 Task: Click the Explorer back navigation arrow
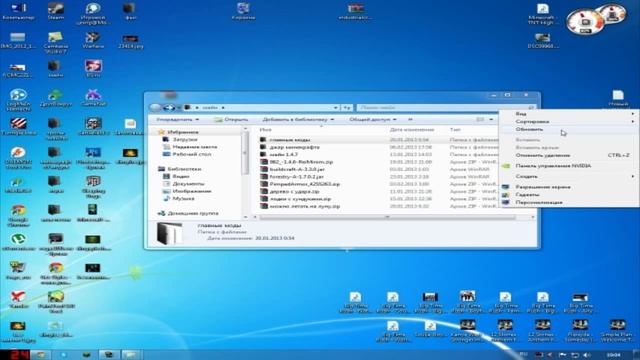click(155, 107)
